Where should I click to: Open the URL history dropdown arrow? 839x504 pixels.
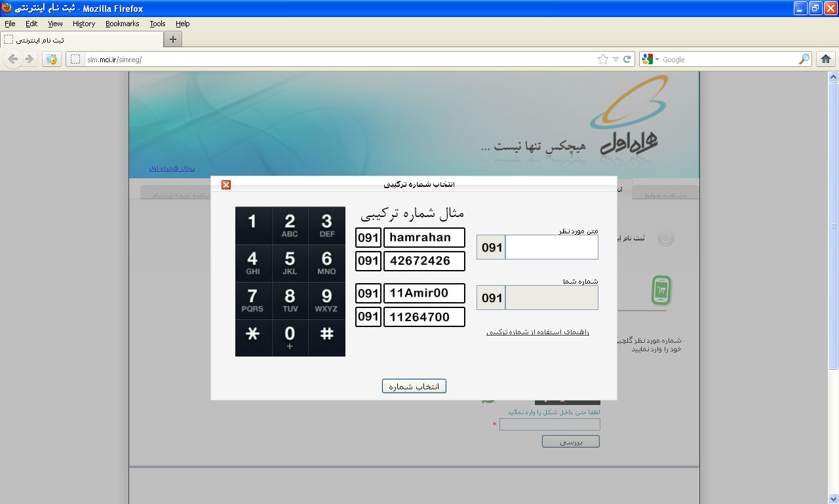[x=615, y=59]
